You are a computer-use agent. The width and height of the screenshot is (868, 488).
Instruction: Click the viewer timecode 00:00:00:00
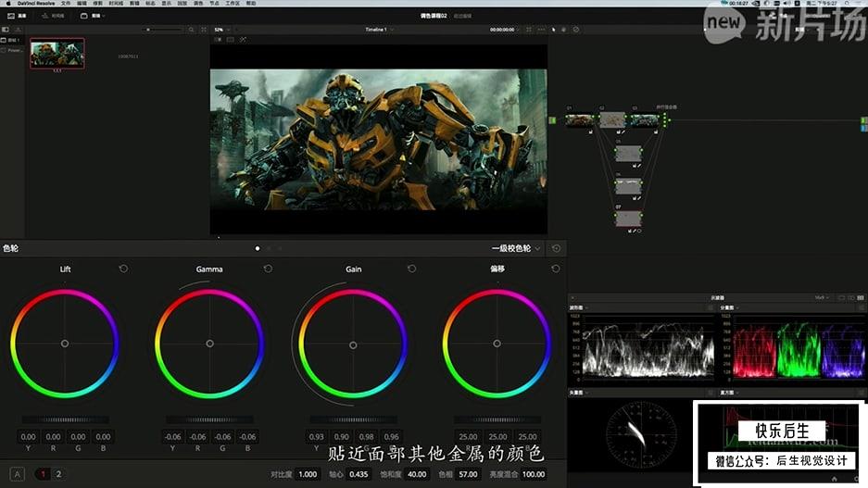point(502,30)
